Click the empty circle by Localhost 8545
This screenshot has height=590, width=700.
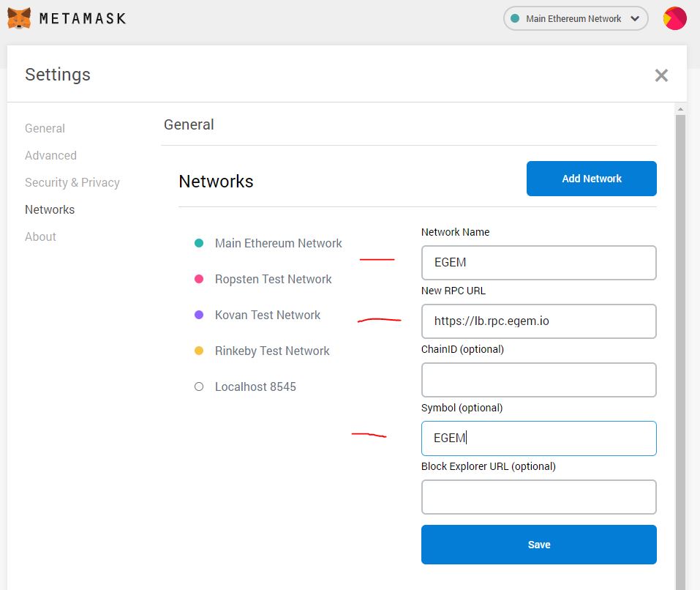point(199,387)
